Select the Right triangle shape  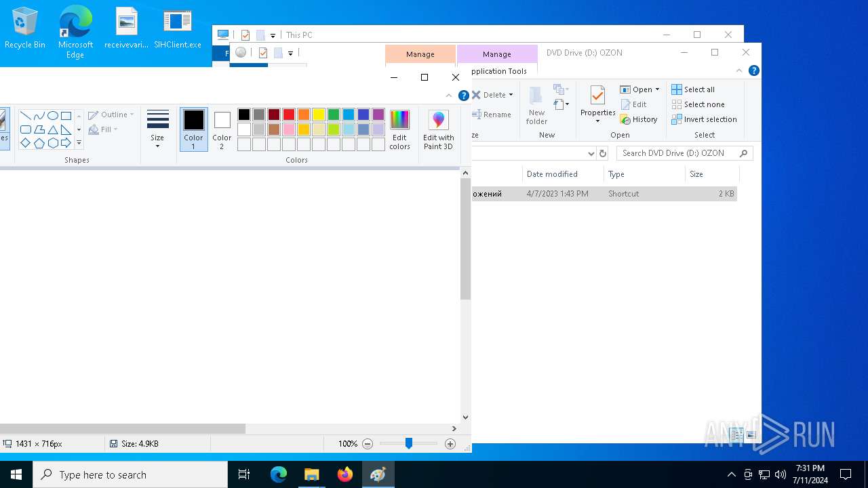tap(66, 129)
